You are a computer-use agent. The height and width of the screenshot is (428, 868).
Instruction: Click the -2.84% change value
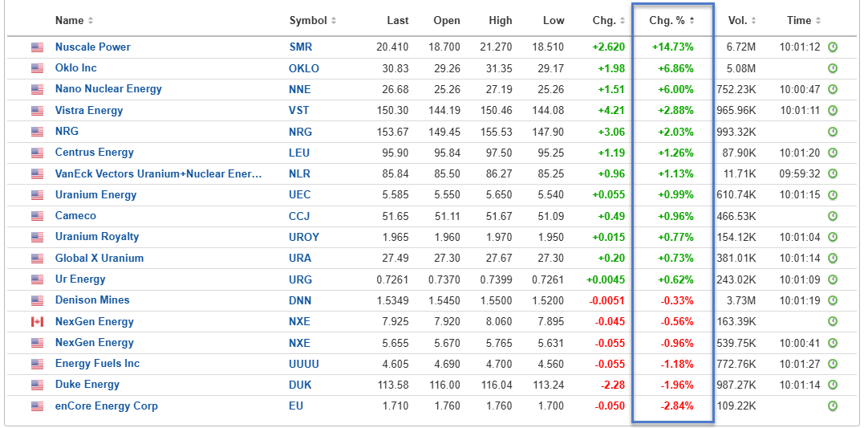click(x=677, y=406)
